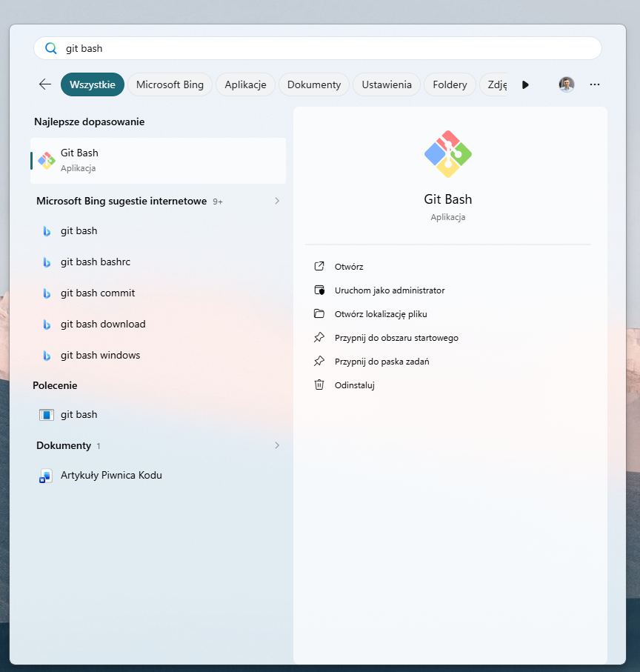Click the admin shield icon
Image resolution: width=640 pixels, height=672 pixels.
click(319, 290)
